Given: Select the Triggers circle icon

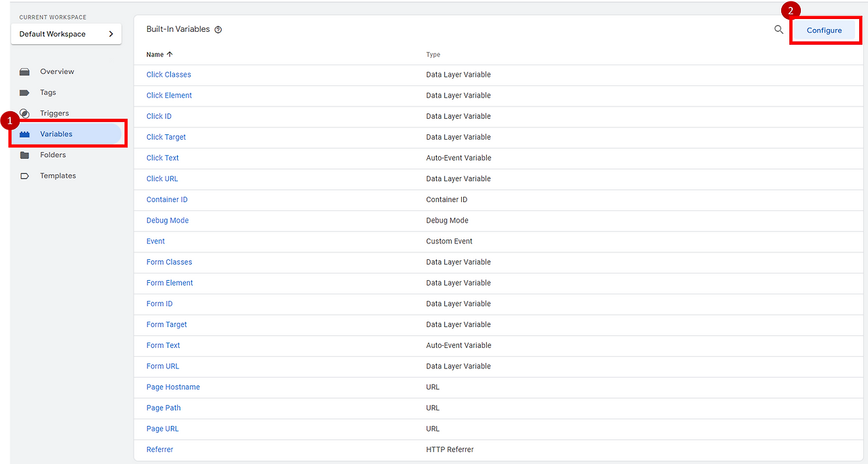Looking at the screenshot, I should 25,113.
